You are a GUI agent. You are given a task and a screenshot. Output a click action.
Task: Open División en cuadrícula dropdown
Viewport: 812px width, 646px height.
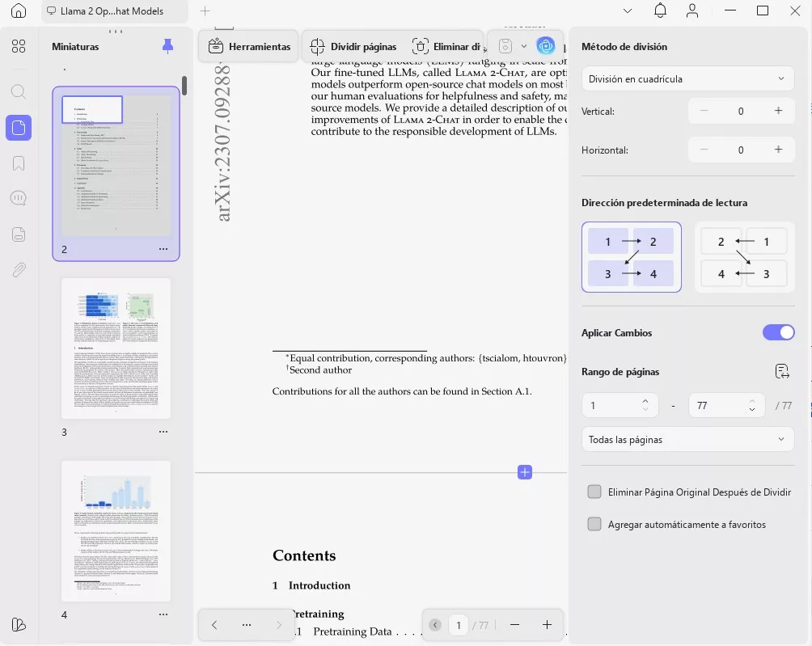687,78
